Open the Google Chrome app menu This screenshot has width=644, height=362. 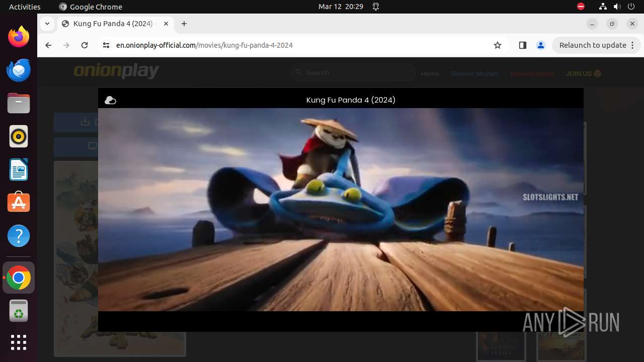click(x=91, y=7)
